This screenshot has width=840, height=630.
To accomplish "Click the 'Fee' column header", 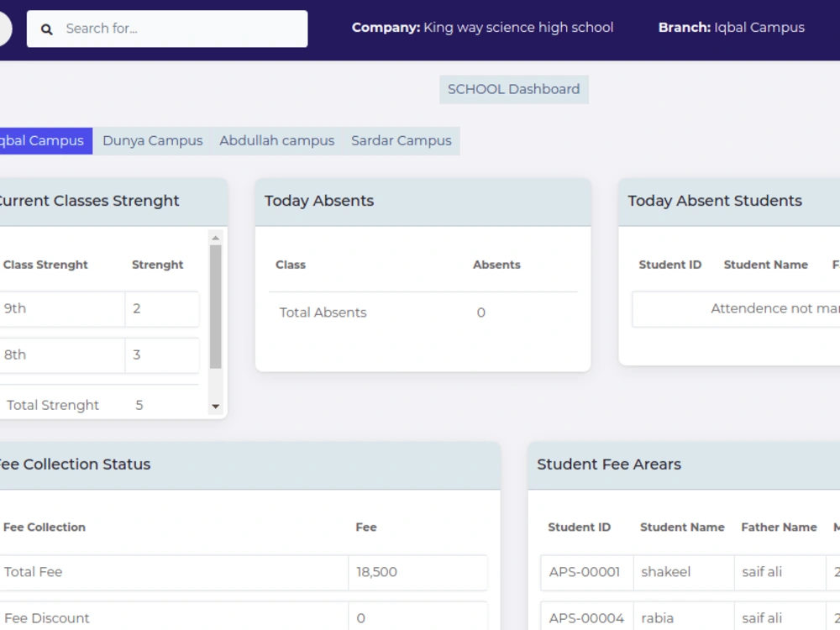I will pos(366,528).
